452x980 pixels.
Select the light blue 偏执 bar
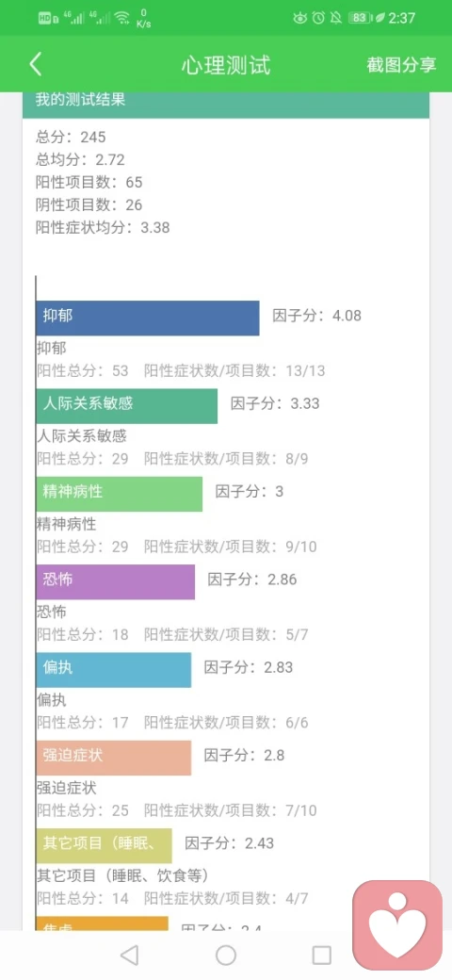click(x=114, y=670)
